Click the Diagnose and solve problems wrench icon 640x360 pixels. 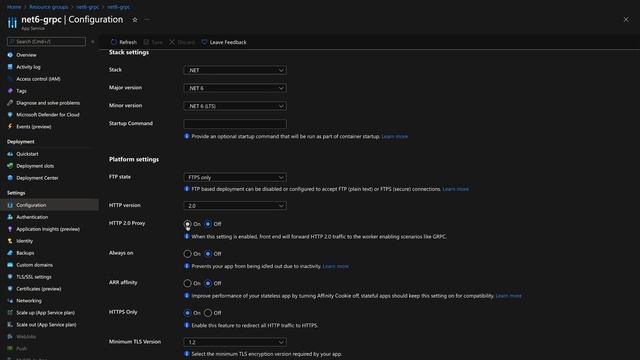pyautogui.click(x=10, y=103)
